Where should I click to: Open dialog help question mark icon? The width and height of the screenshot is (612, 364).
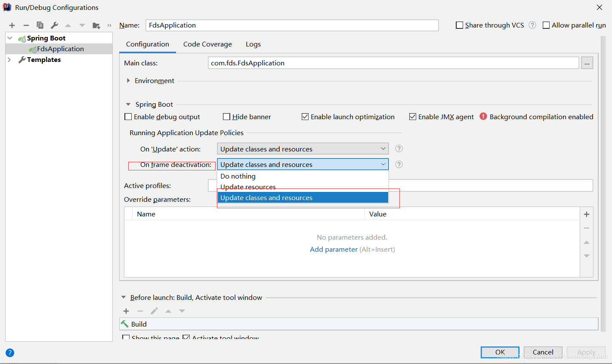[x=10, y=353]
